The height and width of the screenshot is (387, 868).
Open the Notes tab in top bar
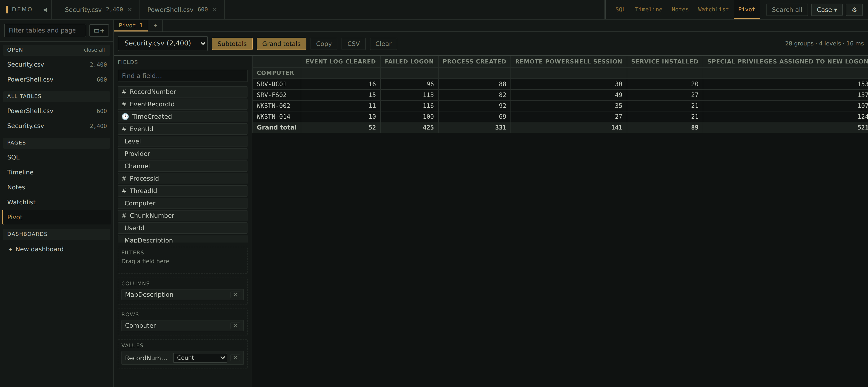(x=680, y=10)
